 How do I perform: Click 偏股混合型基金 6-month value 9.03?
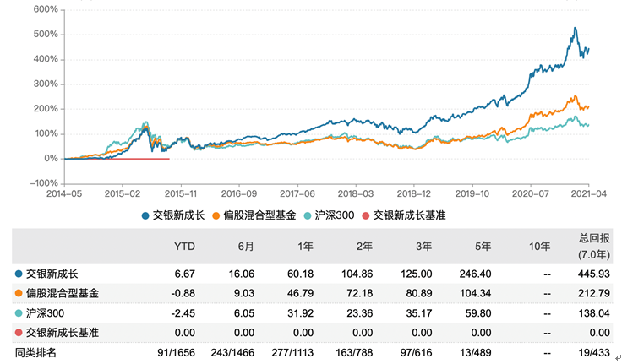click(x=244, y=293)
